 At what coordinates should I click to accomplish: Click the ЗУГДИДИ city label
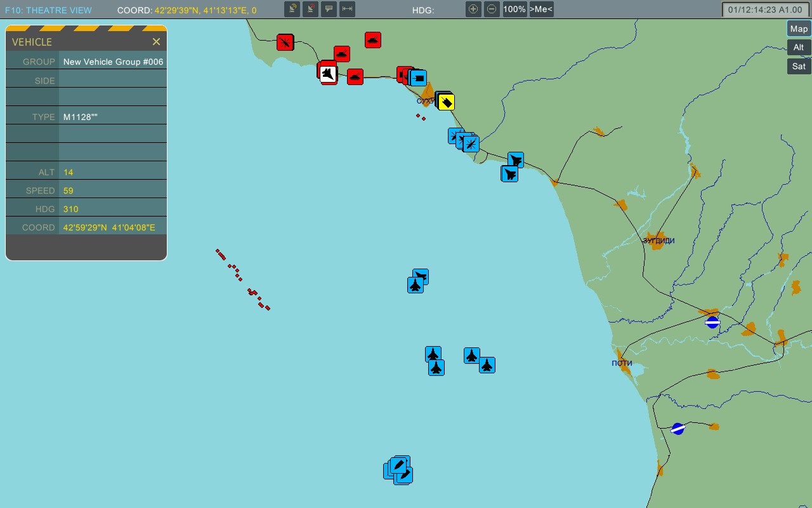pos(659,241)
